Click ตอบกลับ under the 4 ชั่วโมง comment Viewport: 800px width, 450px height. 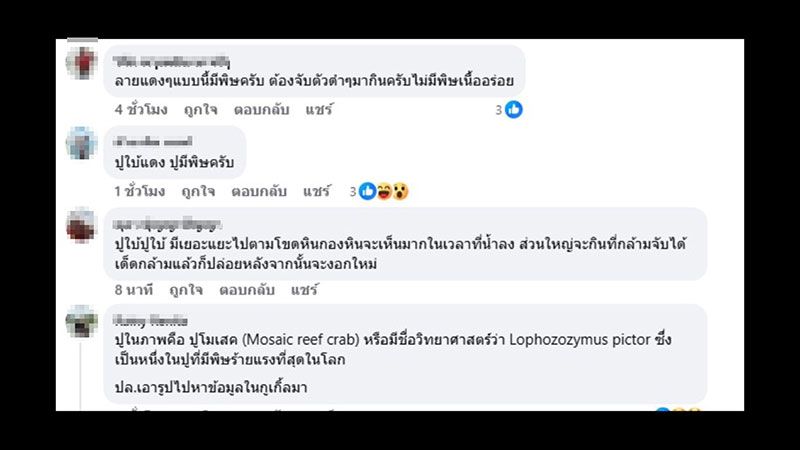pos(259,110)
